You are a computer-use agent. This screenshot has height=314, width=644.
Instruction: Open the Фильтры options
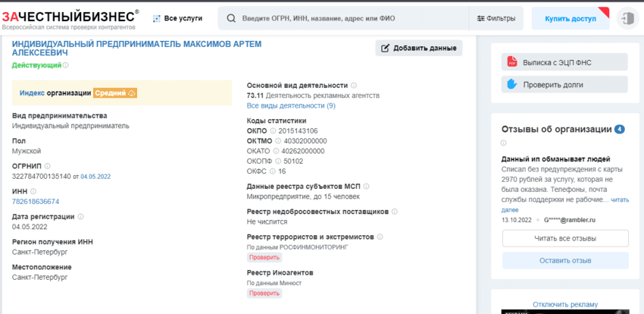pos(496,18)
